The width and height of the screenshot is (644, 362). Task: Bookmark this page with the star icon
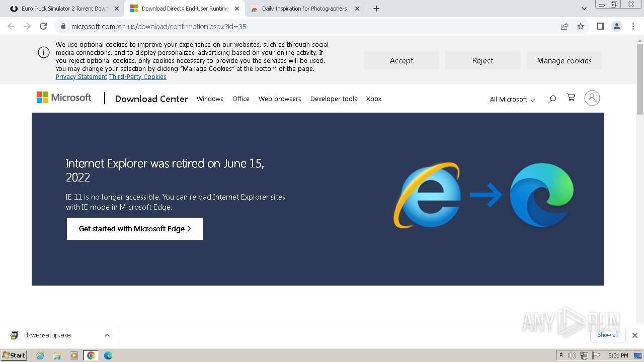(581, 26)
